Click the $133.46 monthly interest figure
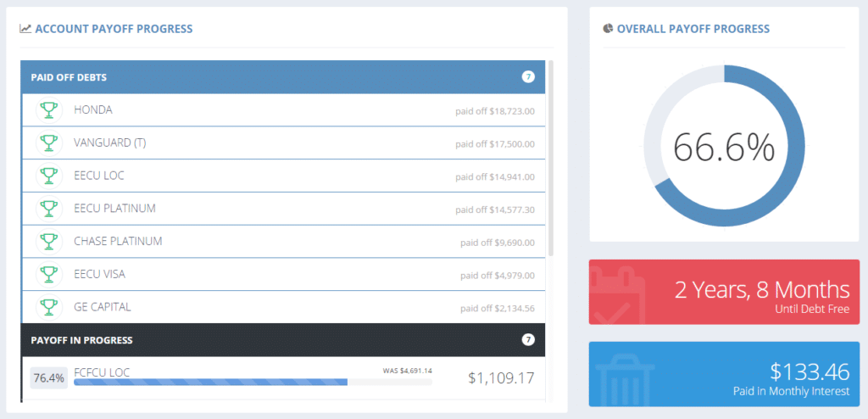The height and width of the screenshot is (419, 868). [x=810, y=372]
